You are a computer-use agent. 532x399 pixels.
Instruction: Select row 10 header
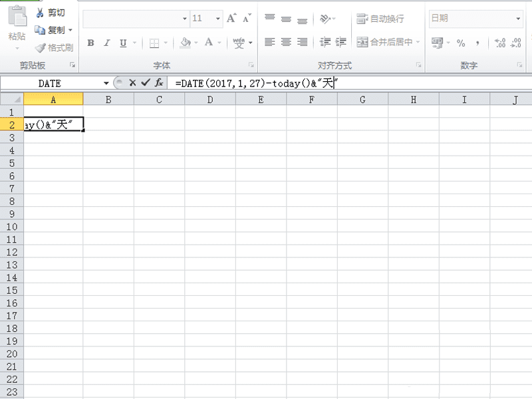(12, 226)
